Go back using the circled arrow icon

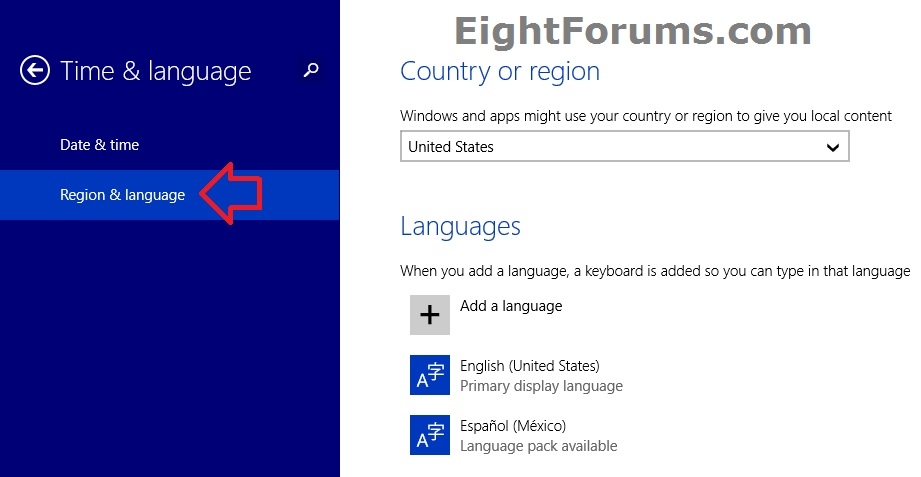[x=35, y=71]
